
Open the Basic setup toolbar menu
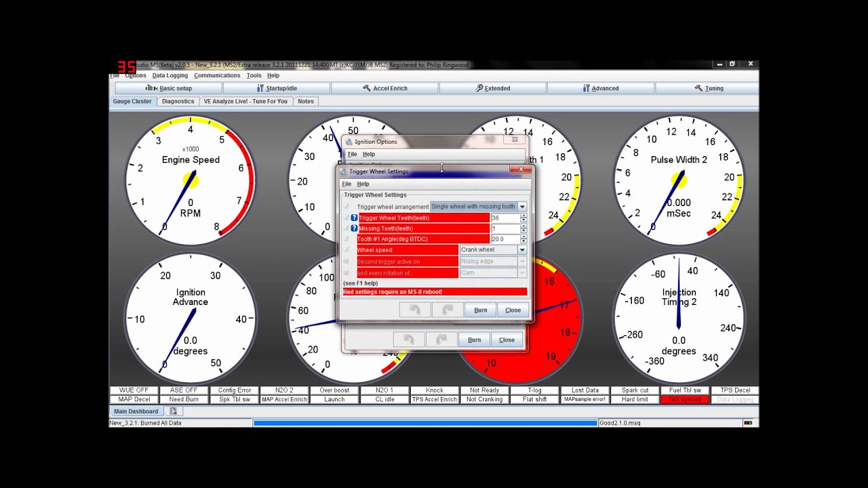point(169,88)
